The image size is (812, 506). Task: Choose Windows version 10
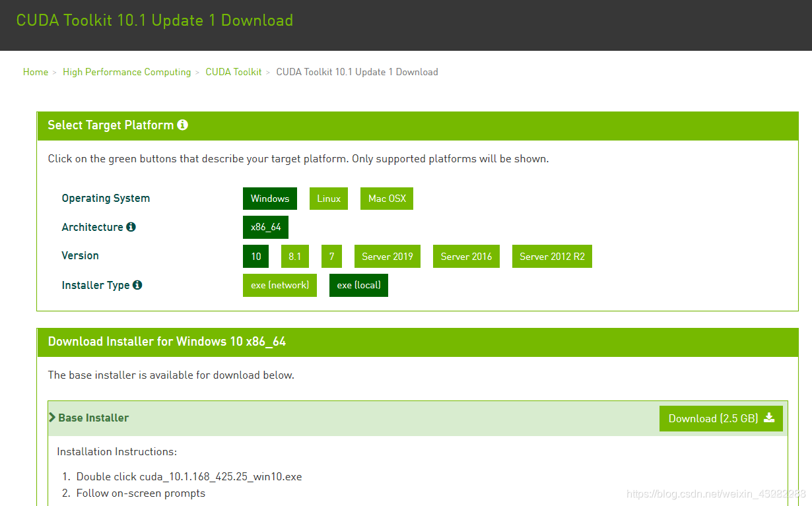coord(255,257)
